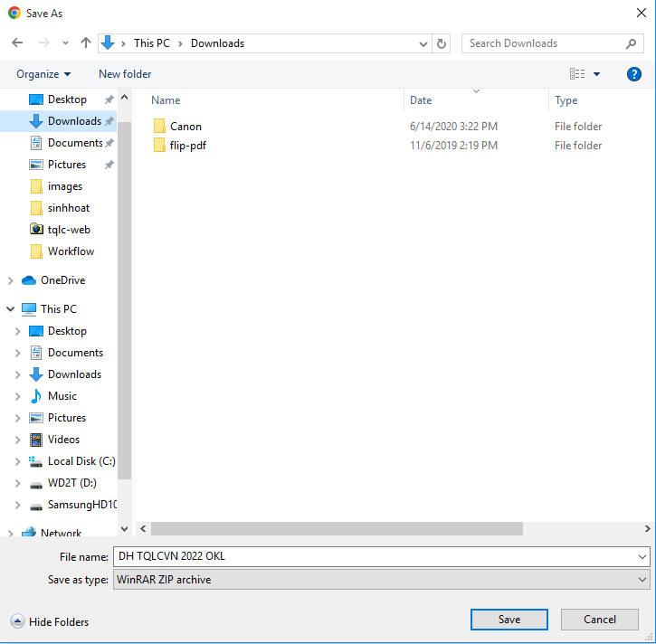
Task: Open the Organize dropdown menu
Action: click(43, 74)
